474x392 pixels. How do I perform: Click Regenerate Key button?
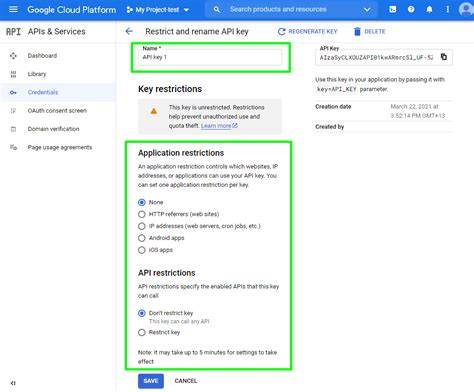[x=307, y=31]
